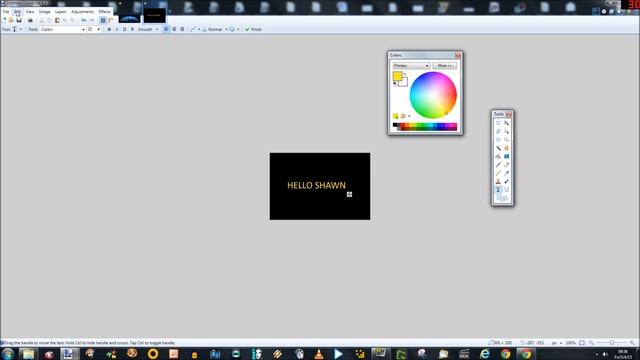Screen dimensions: 640x360
Task: Select the Move Selection tool
Action: [507, 131]
